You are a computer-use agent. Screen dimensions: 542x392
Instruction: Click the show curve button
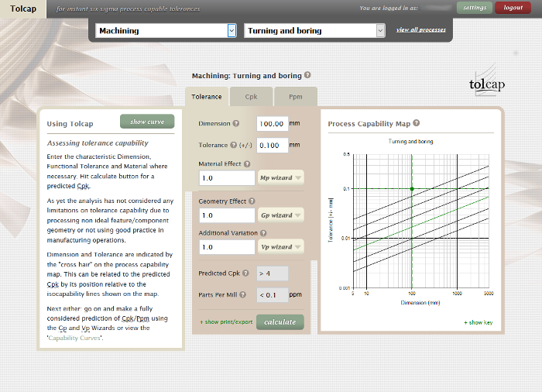147,122
